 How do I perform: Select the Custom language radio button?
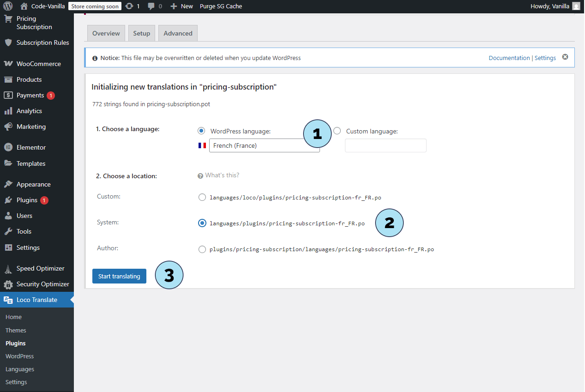(x=337, y=131)
